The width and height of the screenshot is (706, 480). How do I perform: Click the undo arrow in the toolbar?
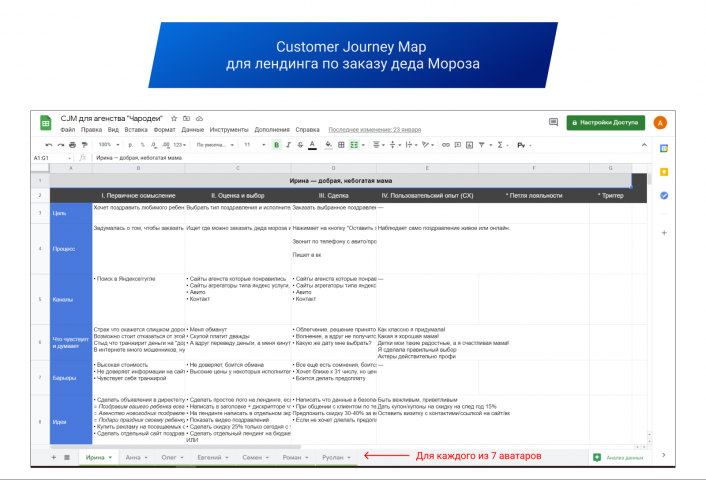point(49,145)
